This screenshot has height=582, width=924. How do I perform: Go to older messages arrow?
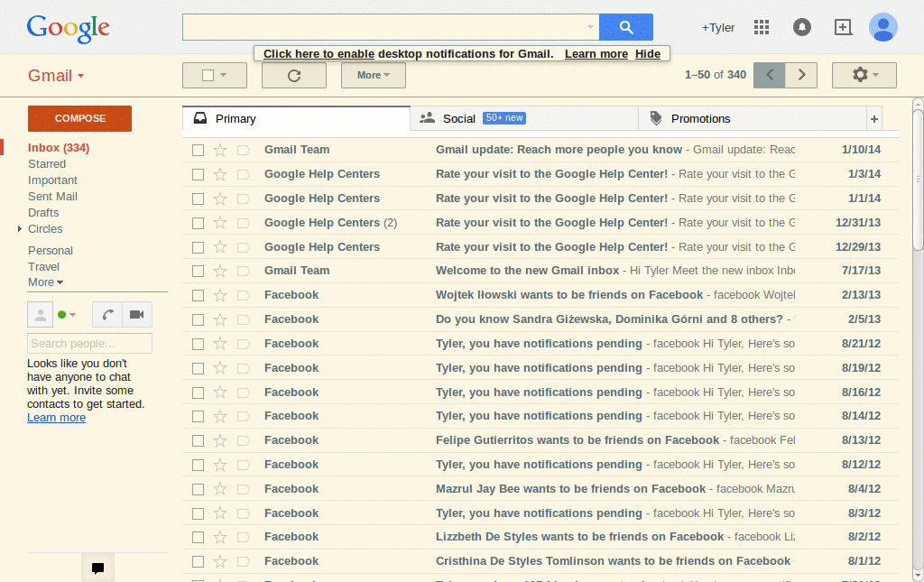(801, 76)
